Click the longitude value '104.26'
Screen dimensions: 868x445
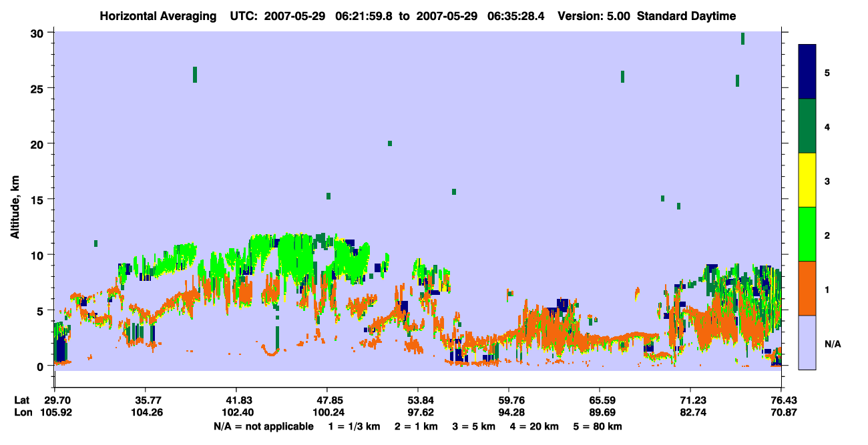(x=146, y=412)
